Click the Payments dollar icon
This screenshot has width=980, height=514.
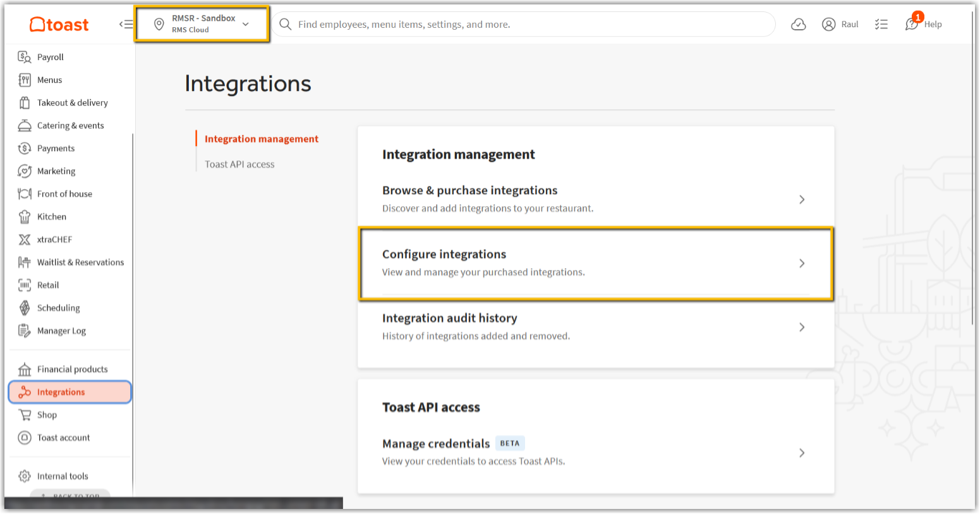tap(25, 148)
